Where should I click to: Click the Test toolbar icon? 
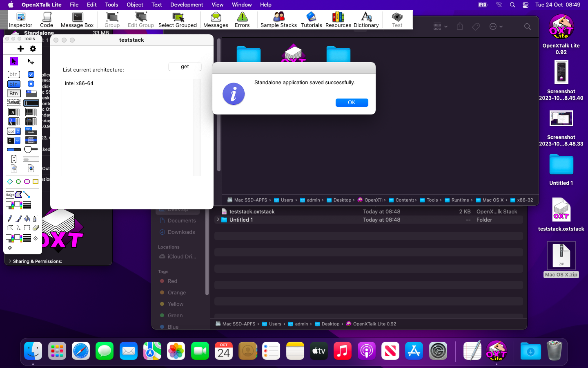tap(397, 20)
